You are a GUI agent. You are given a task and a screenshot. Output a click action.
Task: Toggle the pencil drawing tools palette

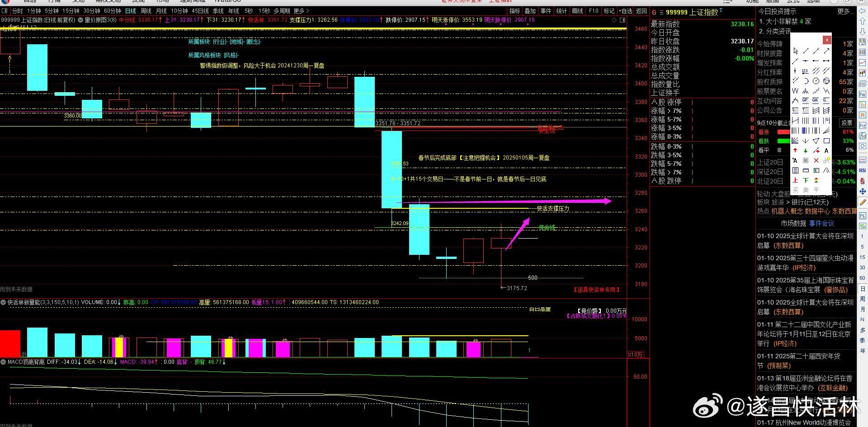click(863, 202)
